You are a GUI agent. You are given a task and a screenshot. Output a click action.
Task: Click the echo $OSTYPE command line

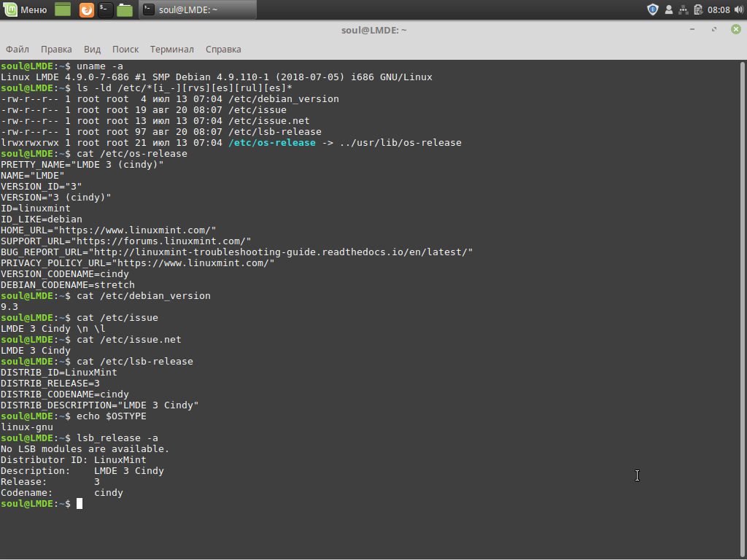pos(74,416)
